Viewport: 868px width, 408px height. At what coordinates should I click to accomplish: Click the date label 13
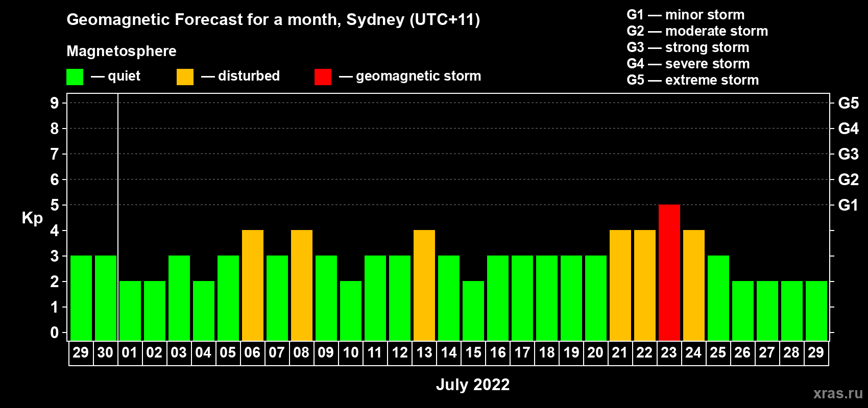(424, 352)
